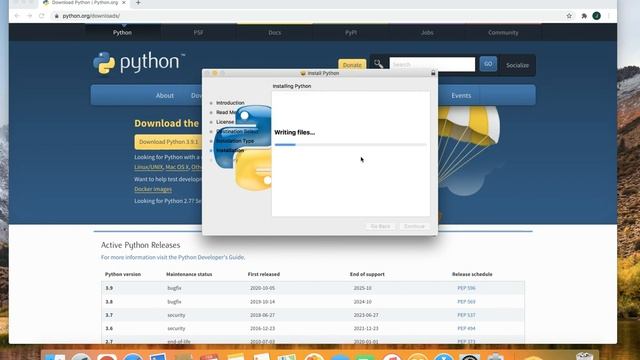The width and height of the screenshot is (640, 360).
Task: Bookmark this page with the star icon
Action: tap(569, 16)
